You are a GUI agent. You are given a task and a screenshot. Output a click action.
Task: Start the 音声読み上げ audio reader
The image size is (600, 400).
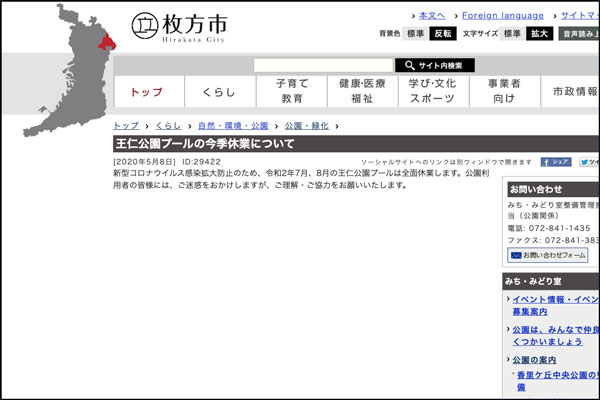click(x=579, y=34)
